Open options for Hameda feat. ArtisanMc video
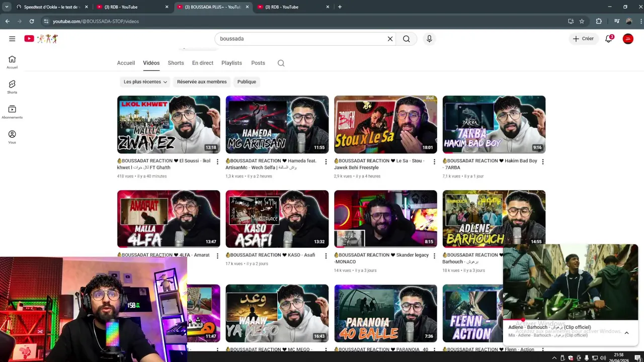The image size is (644, 362). click(326, 161)
